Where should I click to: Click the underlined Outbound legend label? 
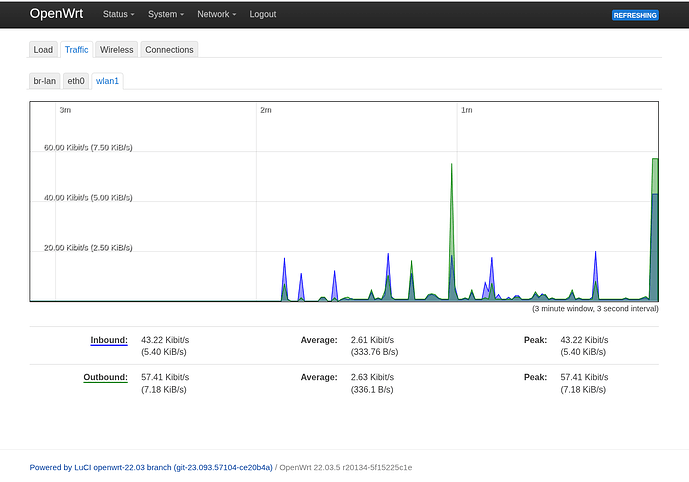105,377
